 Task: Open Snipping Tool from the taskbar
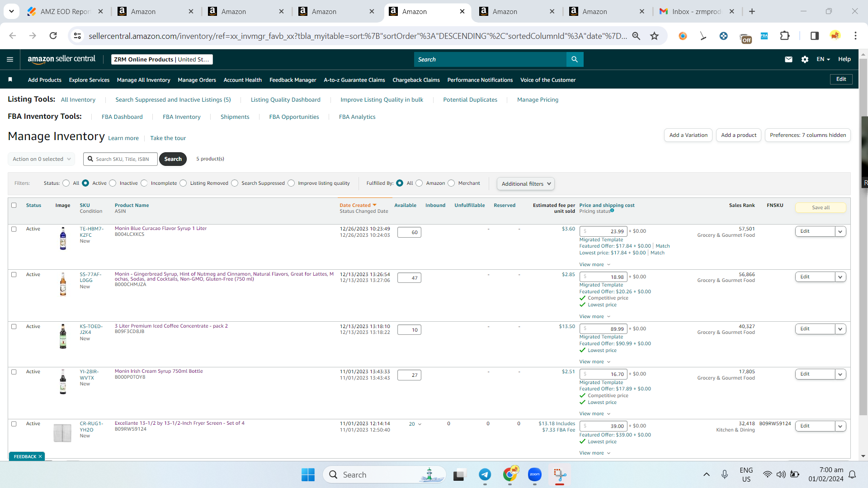[x=560, y=474]
